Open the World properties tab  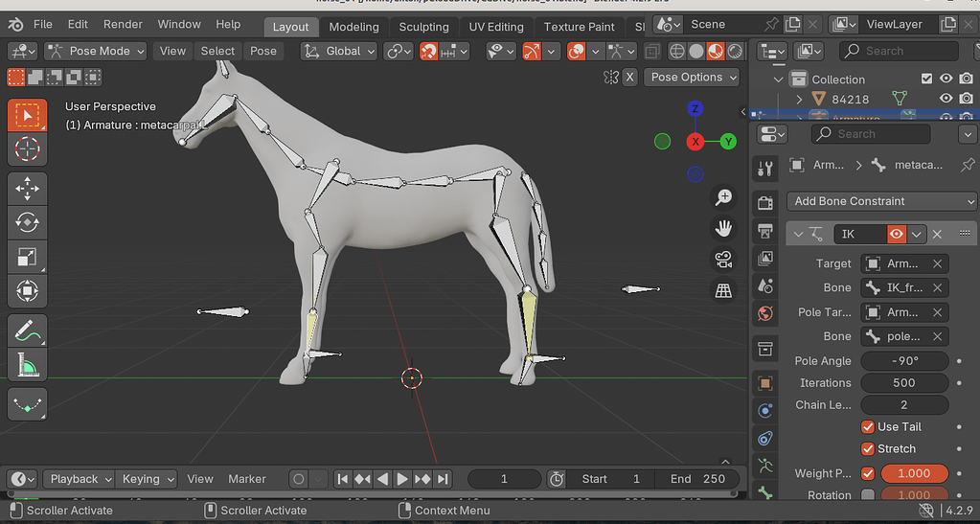point(765,313)
